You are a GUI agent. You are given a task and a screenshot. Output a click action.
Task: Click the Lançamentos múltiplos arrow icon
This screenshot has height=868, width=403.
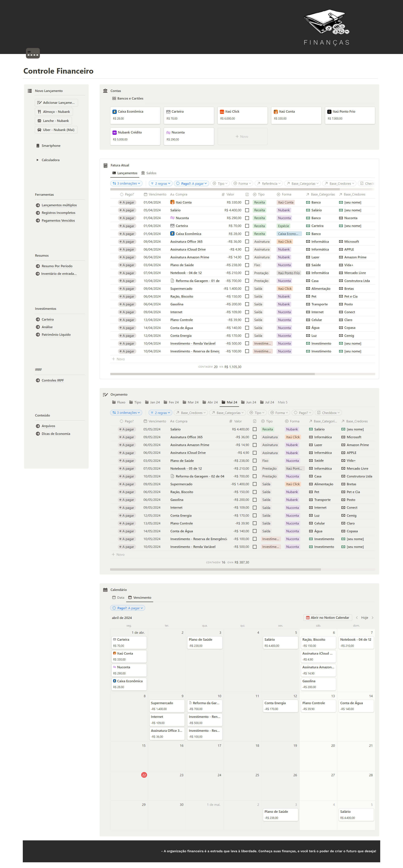(38, 205)
